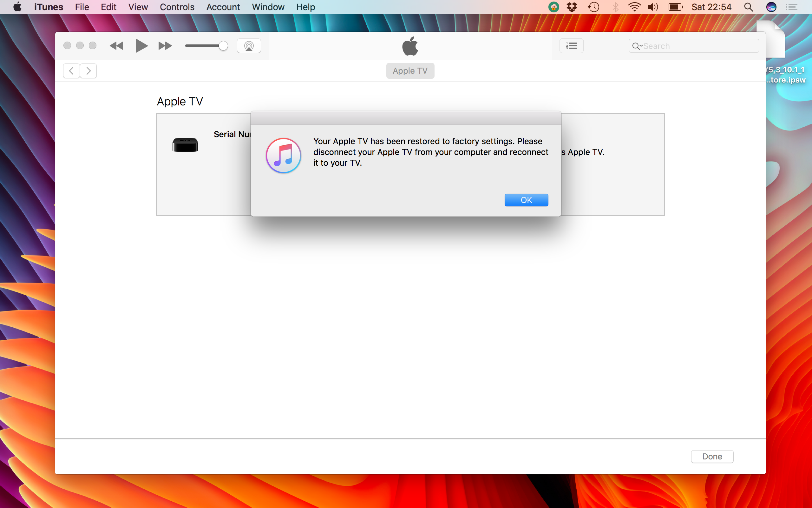Open the iTunes menu
The height and width of the screenshot is (508, 812).
[x=49, y=7]
